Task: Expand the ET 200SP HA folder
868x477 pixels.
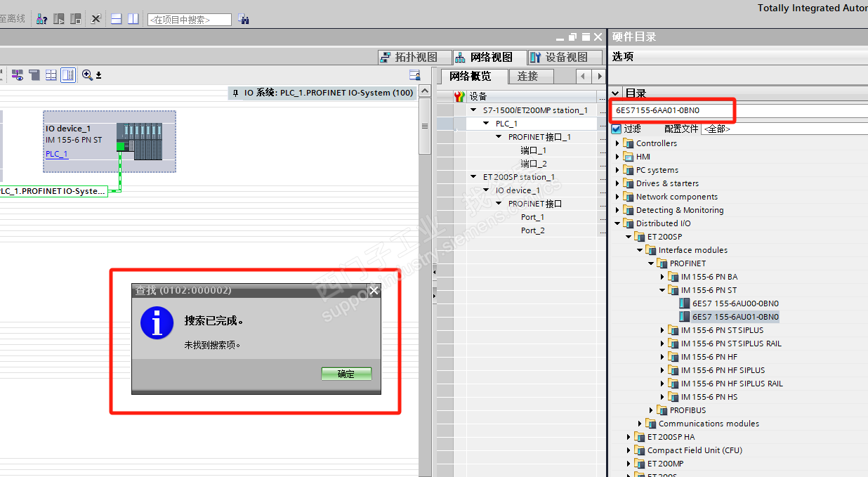Action: tap(629, 437)
